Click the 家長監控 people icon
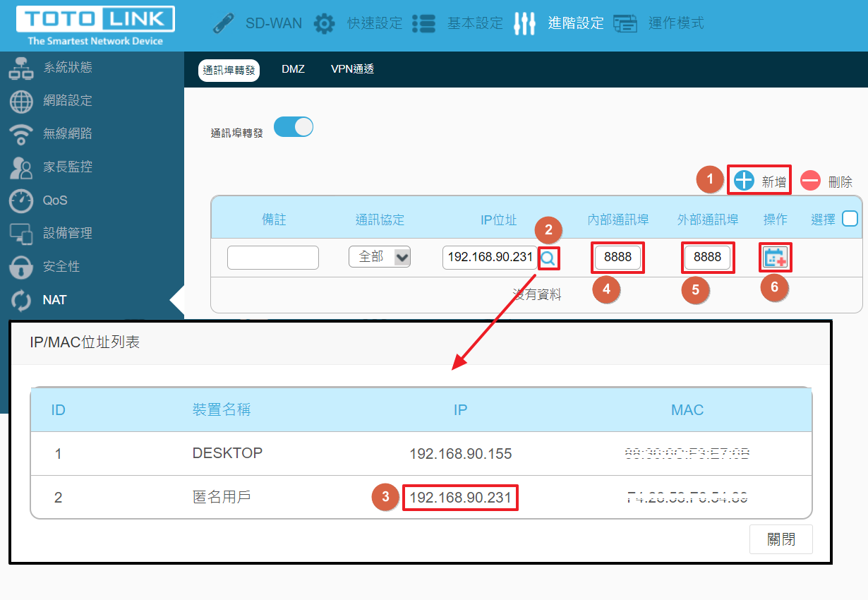Viewport: 868px width, 600px height. point(20,167)
